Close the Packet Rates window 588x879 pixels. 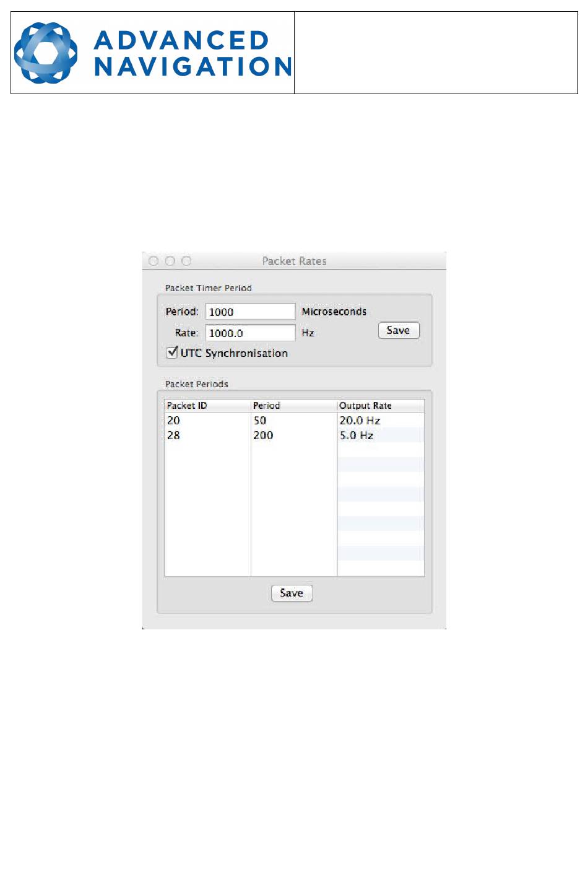coord(153,261)
